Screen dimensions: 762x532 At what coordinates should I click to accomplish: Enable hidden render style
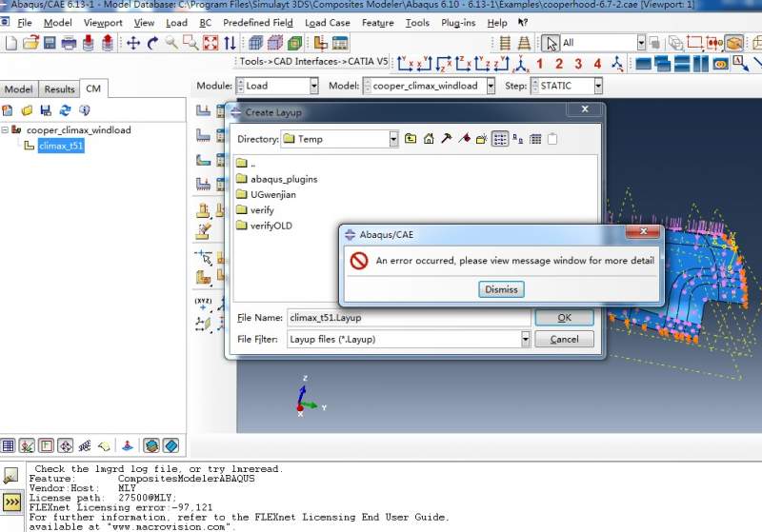tap(275, 43)
